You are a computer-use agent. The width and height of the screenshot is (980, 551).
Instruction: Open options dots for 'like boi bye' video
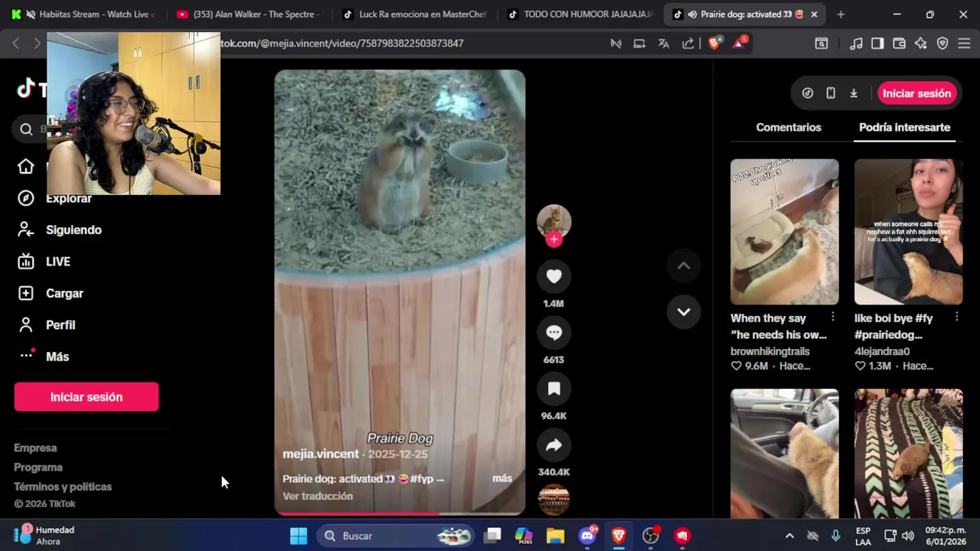[x=957, y=317]
